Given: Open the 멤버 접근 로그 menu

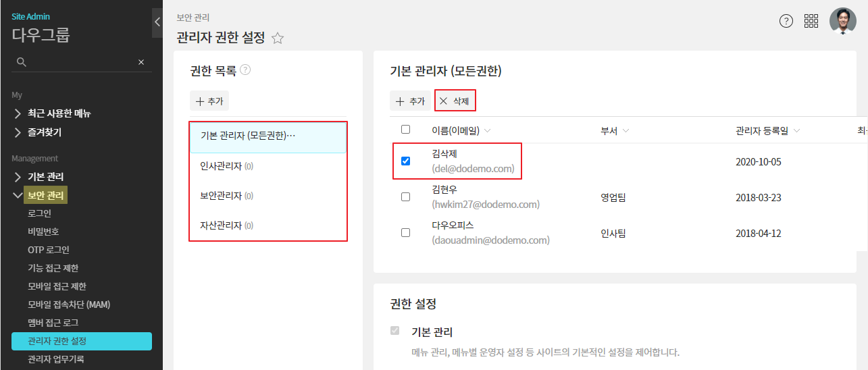Looking at the screenshot, I should coord(53,323).
